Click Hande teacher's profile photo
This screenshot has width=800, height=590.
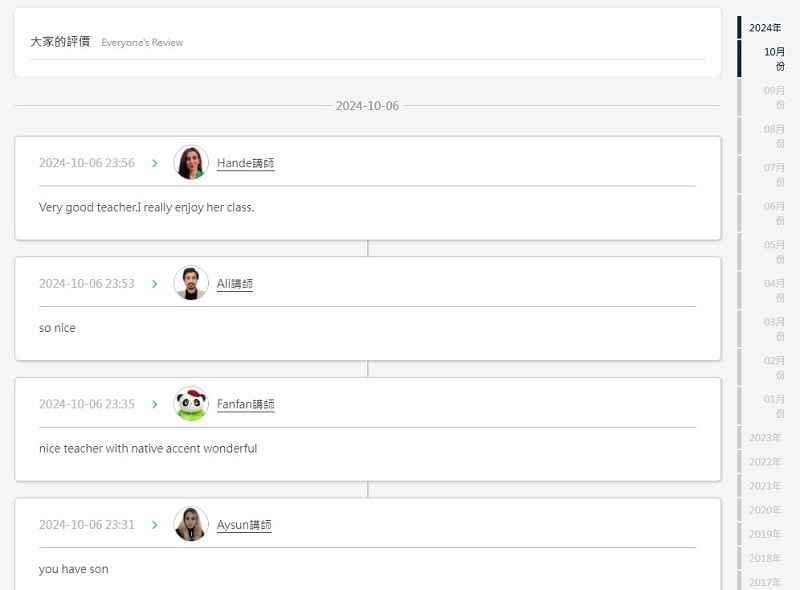pos(191,162)
